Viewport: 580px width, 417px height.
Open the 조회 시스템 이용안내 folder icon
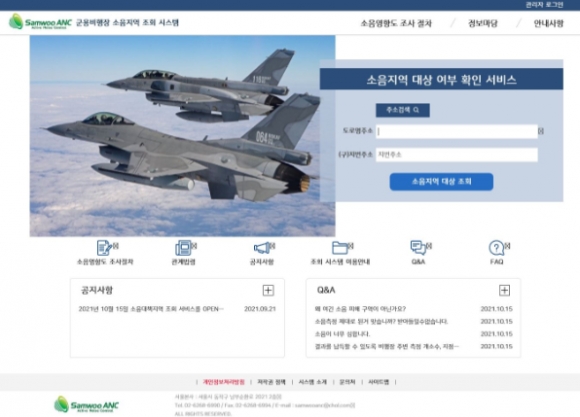click(x=340, y=248)
